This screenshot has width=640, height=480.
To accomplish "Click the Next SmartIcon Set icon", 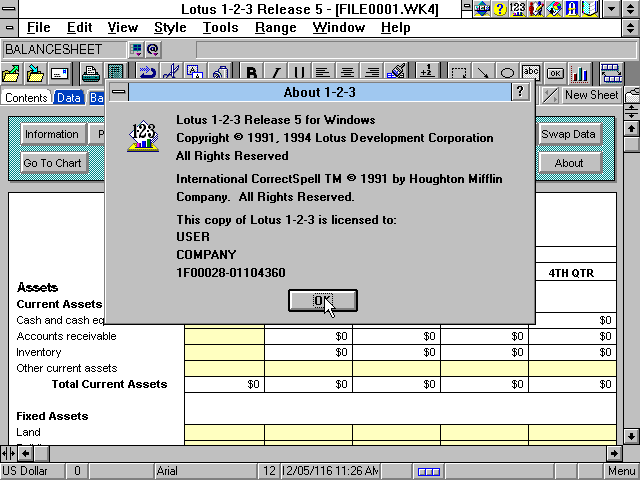I will click(611, 73).
